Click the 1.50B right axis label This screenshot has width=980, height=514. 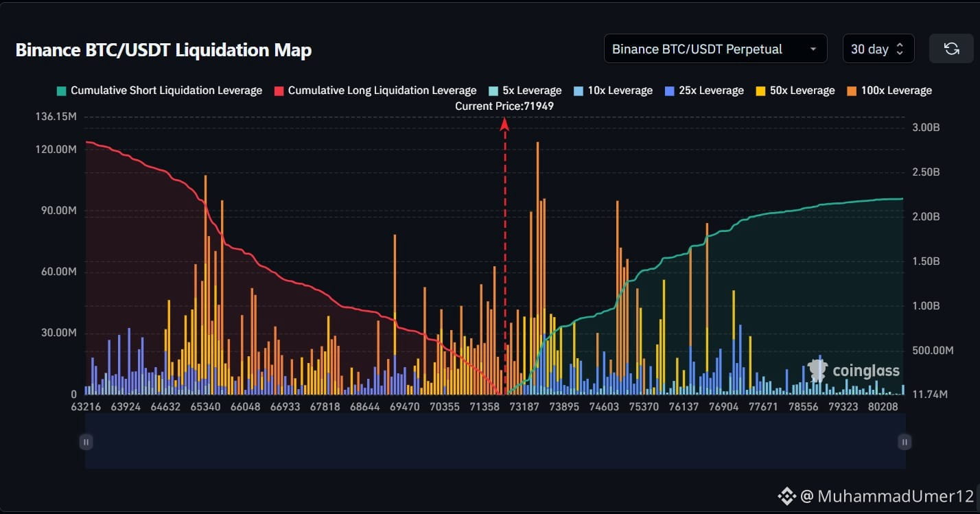pyautogui.click(x=926, y=261)
